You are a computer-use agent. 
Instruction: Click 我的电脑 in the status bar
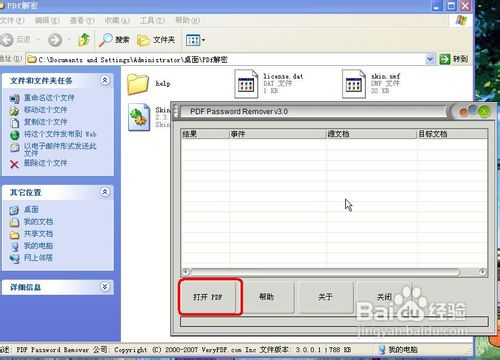399,350
